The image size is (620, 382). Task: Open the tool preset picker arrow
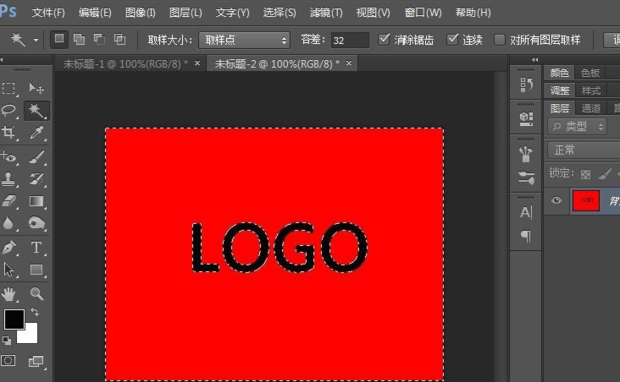click(36, 40)
